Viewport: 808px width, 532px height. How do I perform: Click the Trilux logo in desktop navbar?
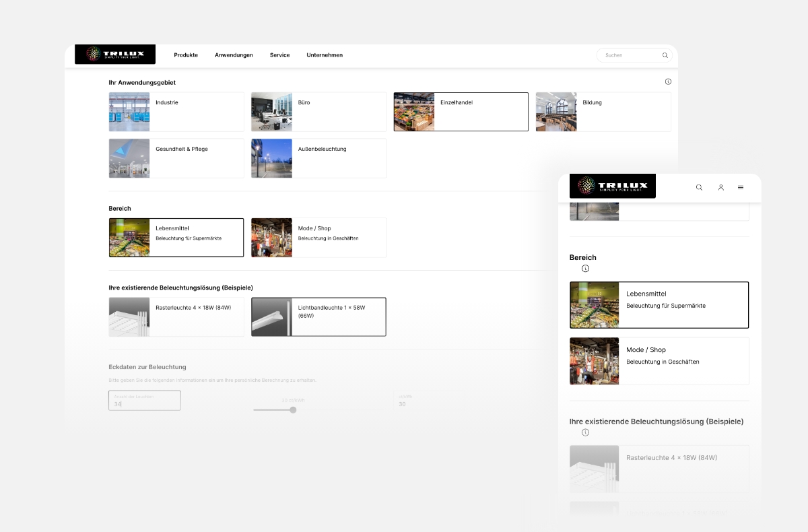pos(115,55)
